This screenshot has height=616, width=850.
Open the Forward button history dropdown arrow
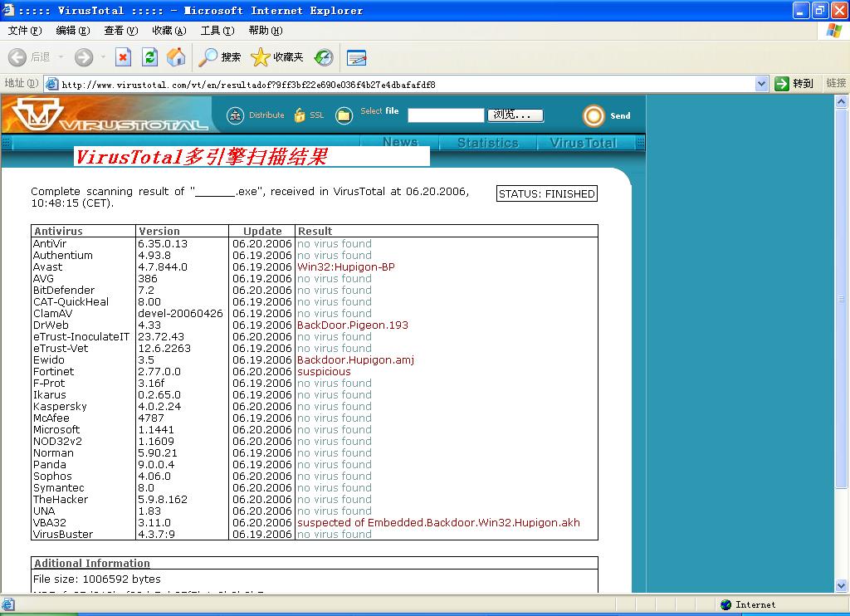tap(103, 57)
